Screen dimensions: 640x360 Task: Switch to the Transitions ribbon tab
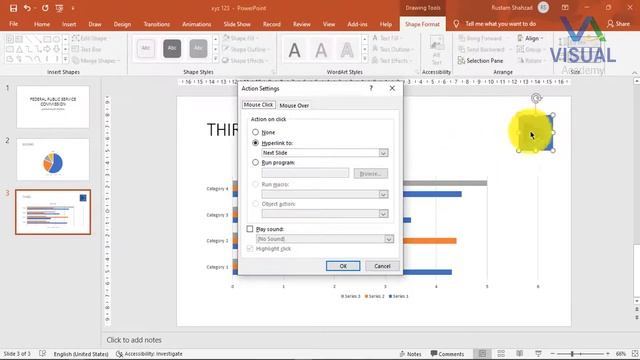[x=157, y=24]
